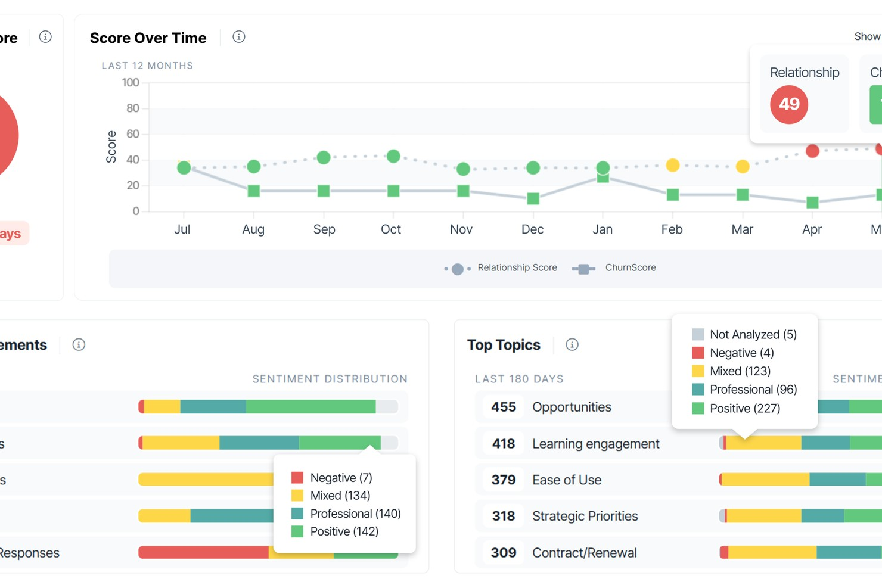
Task: Toggle the ChurnScore line via its legend entry
Action: [630, 267]
